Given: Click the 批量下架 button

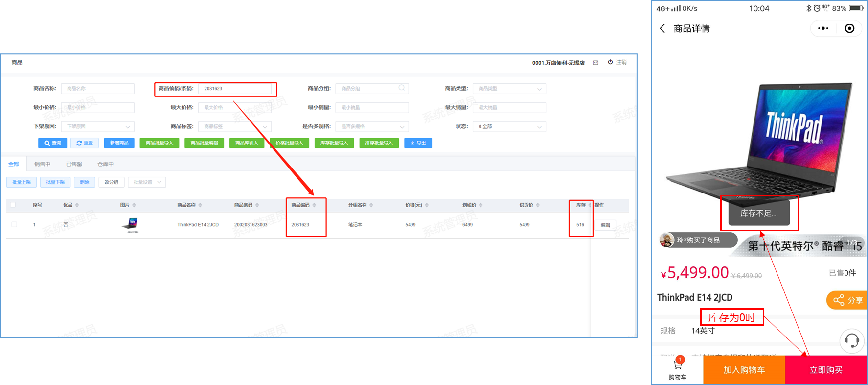Looking at the screenshot, I should [55, 182].
